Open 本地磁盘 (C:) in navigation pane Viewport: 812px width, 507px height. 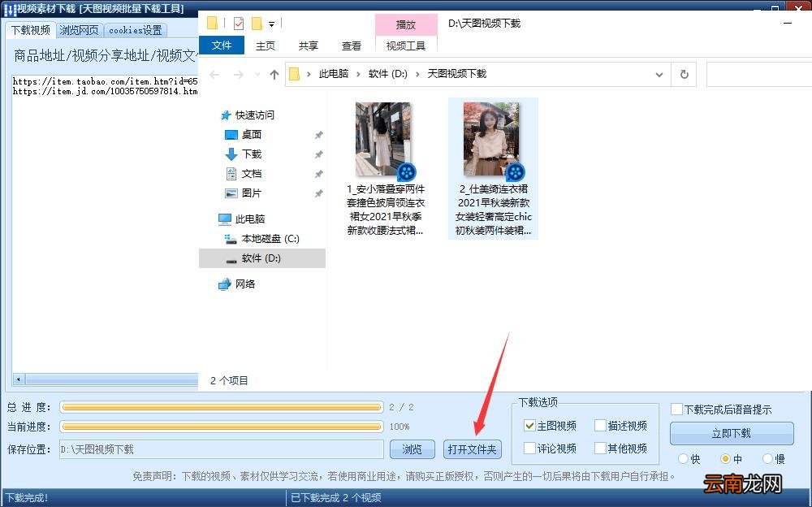(x=270, y=238)
